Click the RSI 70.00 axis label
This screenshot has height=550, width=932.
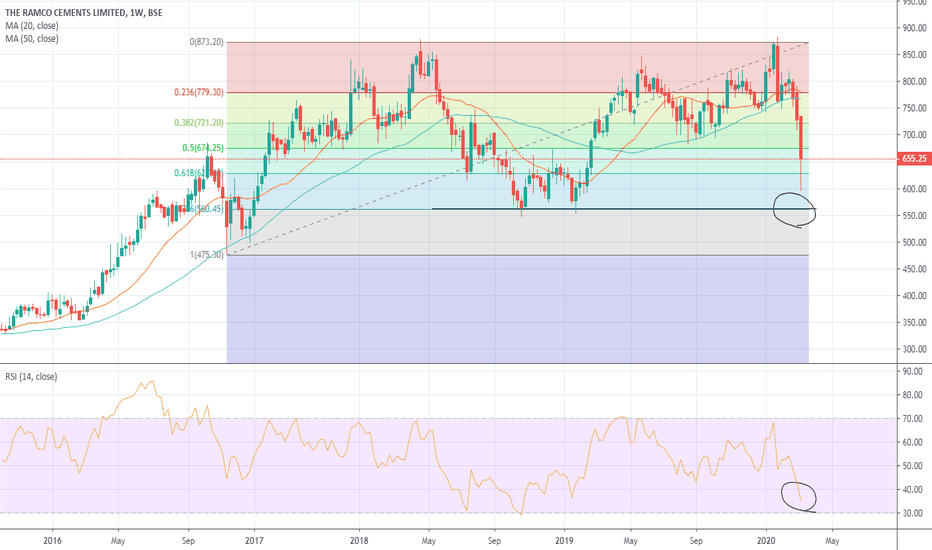click(914, 419)
